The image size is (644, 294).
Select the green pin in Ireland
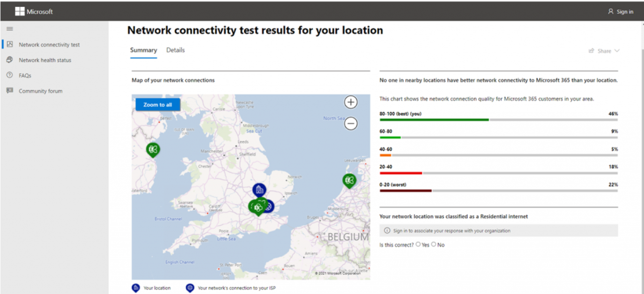pos(153,150)
